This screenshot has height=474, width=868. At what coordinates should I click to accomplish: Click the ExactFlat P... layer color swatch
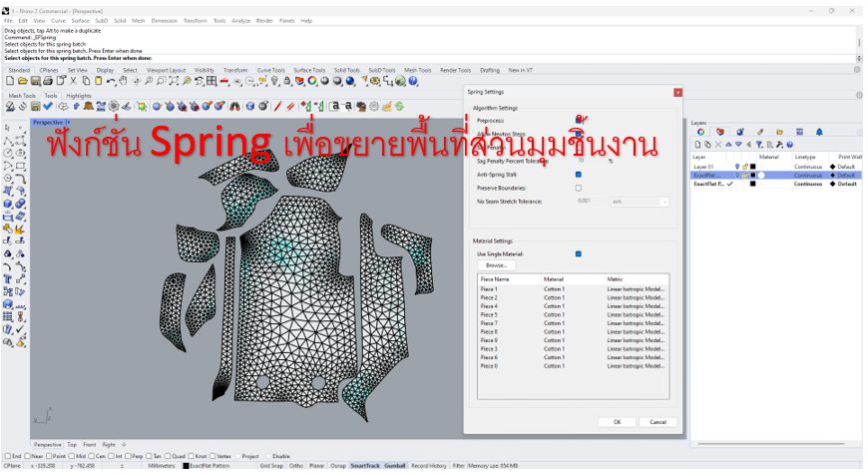click(x=753, y=184)
